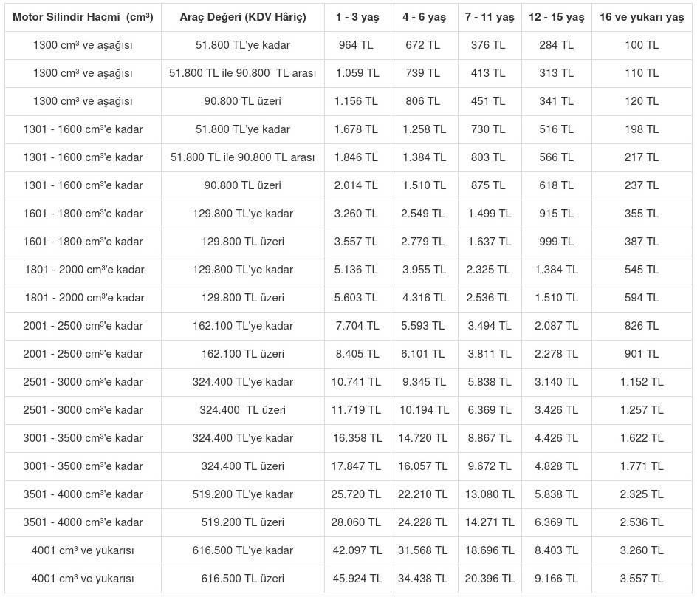Click the '616.500 TL üzeri' cell

(242, 579)
